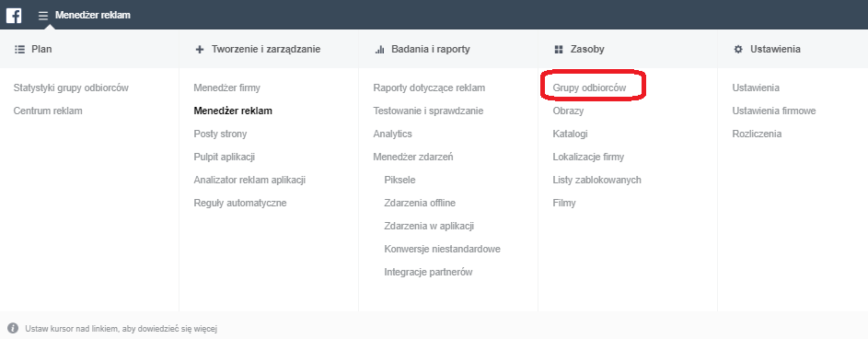Open Menedżer zdarzeń
The height and width of the screenshot is (339, 868).
[413, 157]
